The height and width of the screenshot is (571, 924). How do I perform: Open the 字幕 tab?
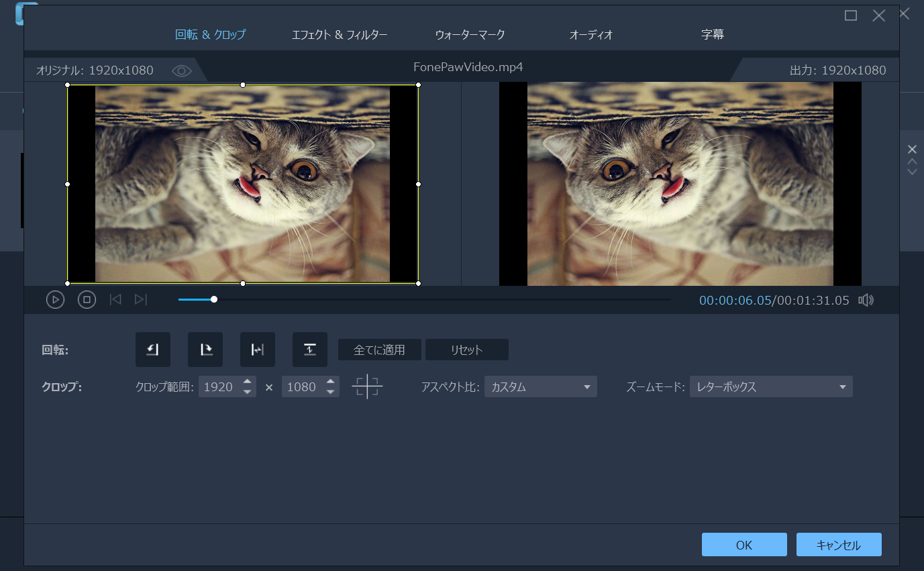click(712, 34)
